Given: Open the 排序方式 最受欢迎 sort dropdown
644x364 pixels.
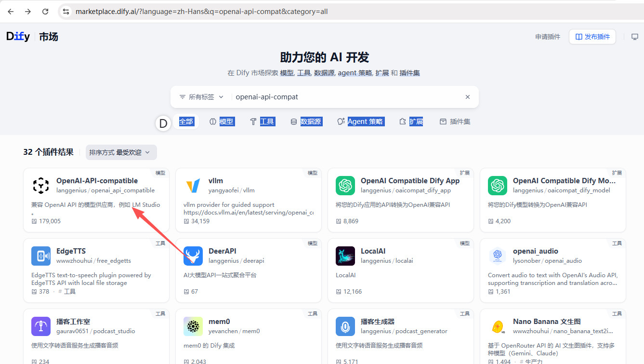Looking at the screenshot, I should point(121,152).
